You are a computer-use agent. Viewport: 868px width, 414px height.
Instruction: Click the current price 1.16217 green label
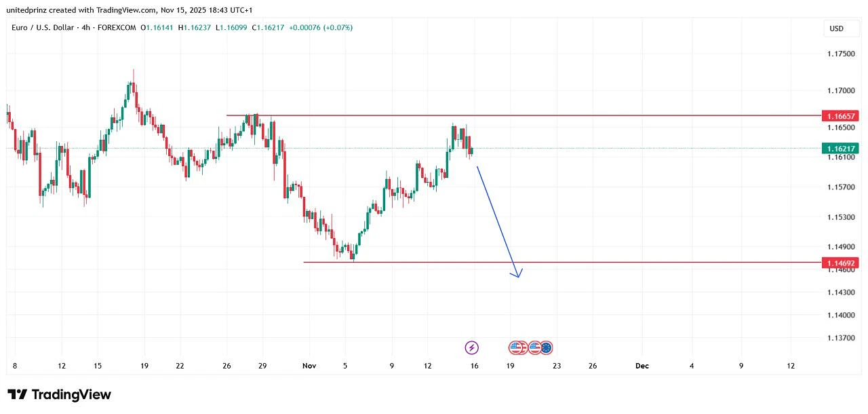pos(840,148)
